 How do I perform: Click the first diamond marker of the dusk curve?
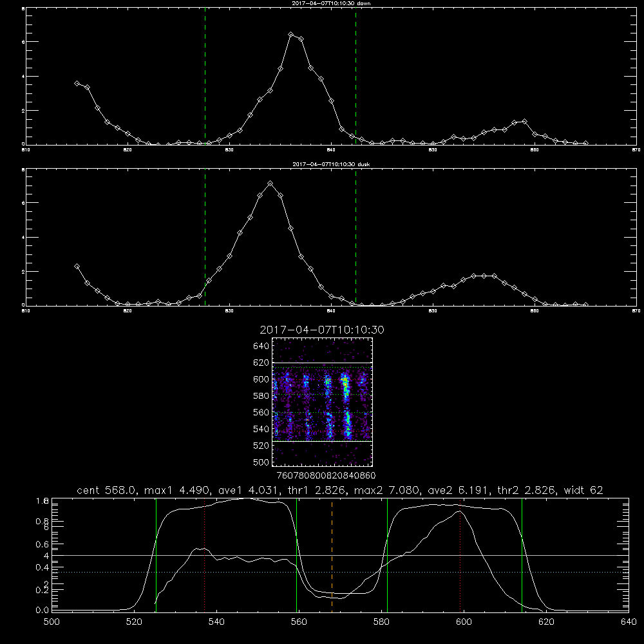tap(77, 266)
